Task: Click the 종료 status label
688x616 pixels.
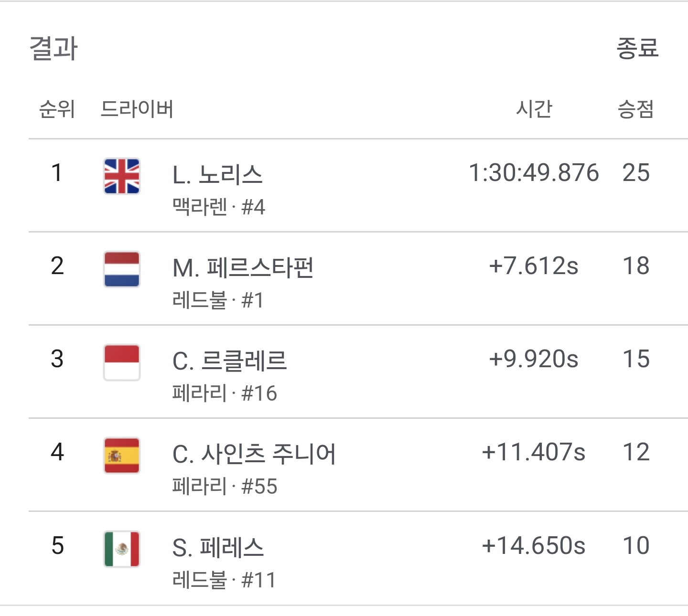Action: tap(637, 48)
